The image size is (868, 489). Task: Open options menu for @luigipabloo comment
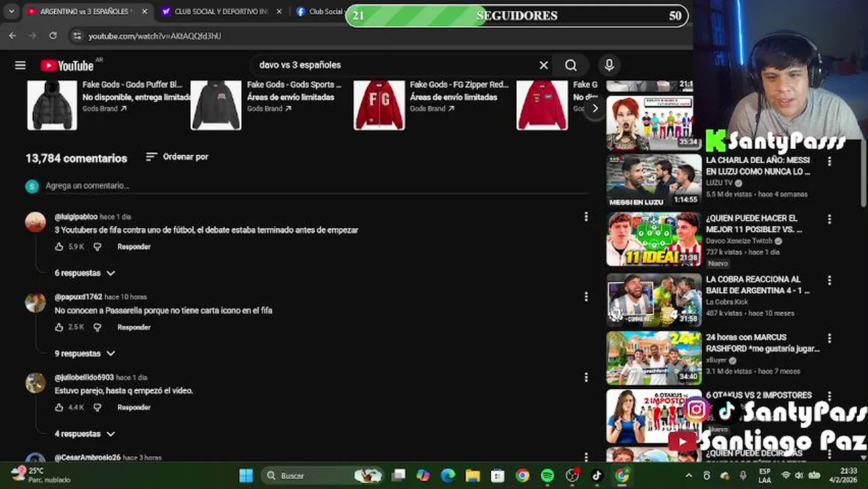point(586,217)
